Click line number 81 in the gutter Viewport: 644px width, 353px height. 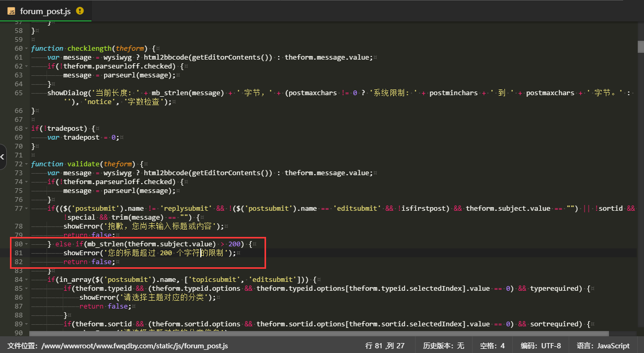point(18,253)
